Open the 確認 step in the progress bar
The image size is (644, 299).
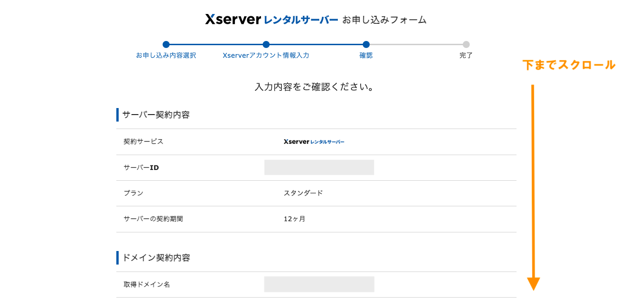tap(366, 55)
